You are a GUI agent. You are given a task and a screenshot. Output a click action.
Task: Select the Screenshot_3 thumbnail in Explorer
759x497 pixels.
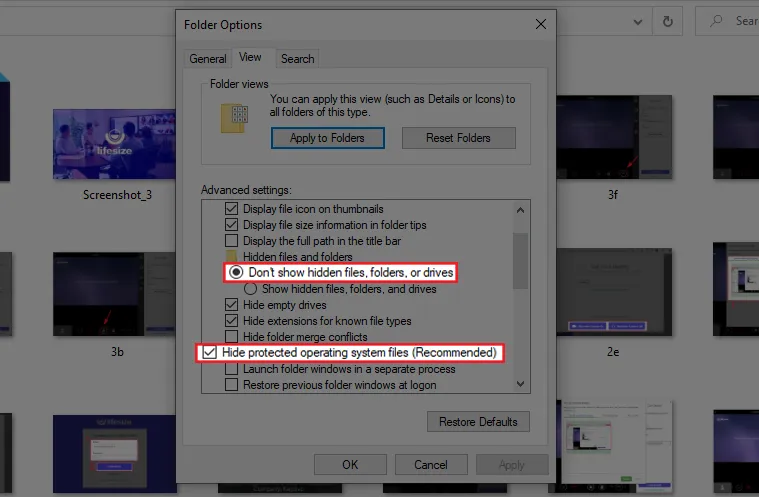pos(114,144)
